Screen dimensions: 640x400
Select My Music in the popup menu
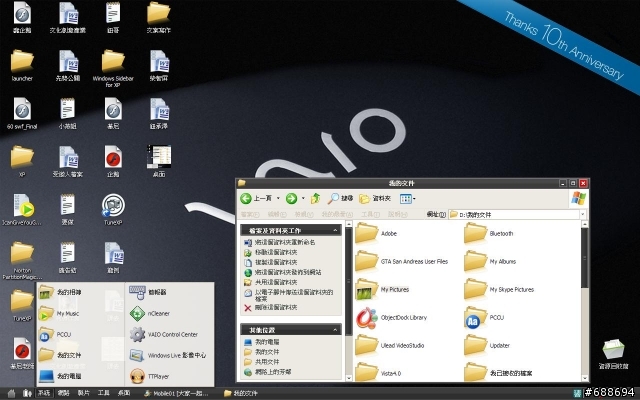68,313
